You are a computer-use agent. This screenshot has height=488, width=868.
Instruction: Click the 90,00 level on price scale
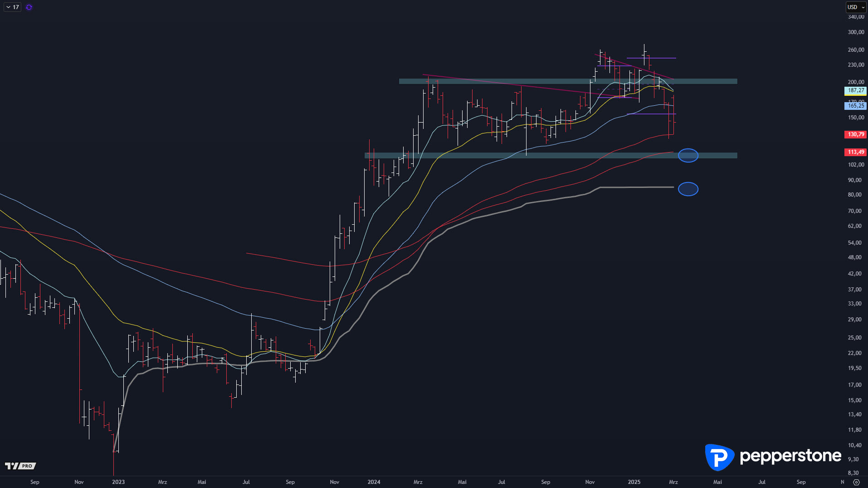click(x=855, y=180)
